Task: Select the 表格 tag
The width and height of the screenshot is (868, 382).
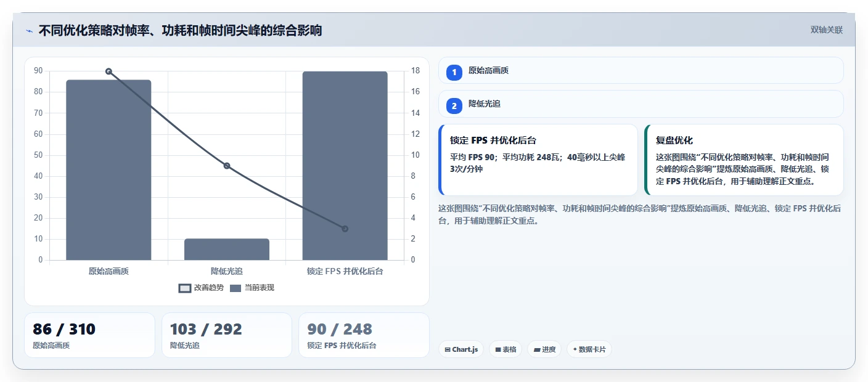Action: click(506, 349)
